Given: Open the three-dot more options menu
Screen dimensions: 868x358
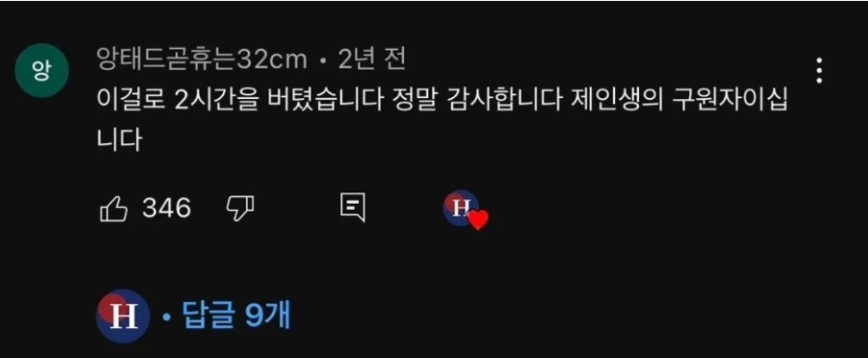Looking at the screenshot, I should coord(818,71).
